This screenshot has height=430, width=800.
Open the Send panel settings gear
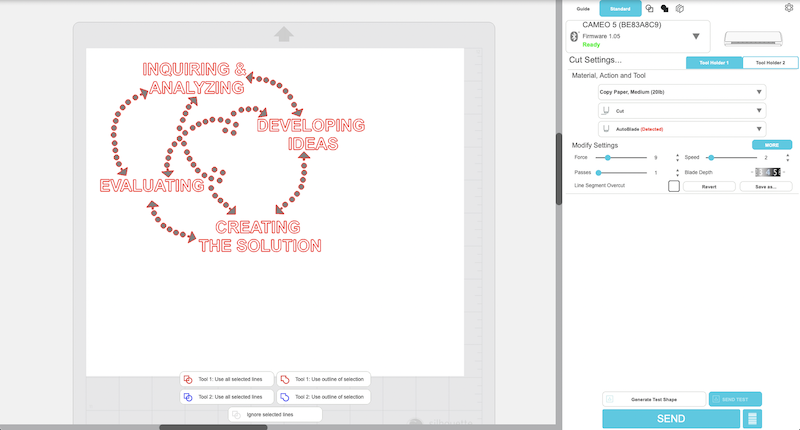pyautogui.click(x=789, y=7)
